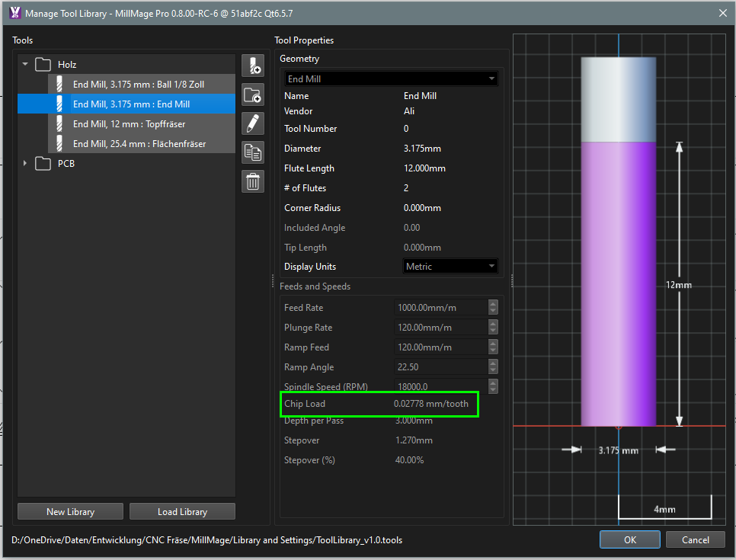Open the End Mill geometry type dropdown
This screenshot has width=736, height=560.
click(391, 79)
